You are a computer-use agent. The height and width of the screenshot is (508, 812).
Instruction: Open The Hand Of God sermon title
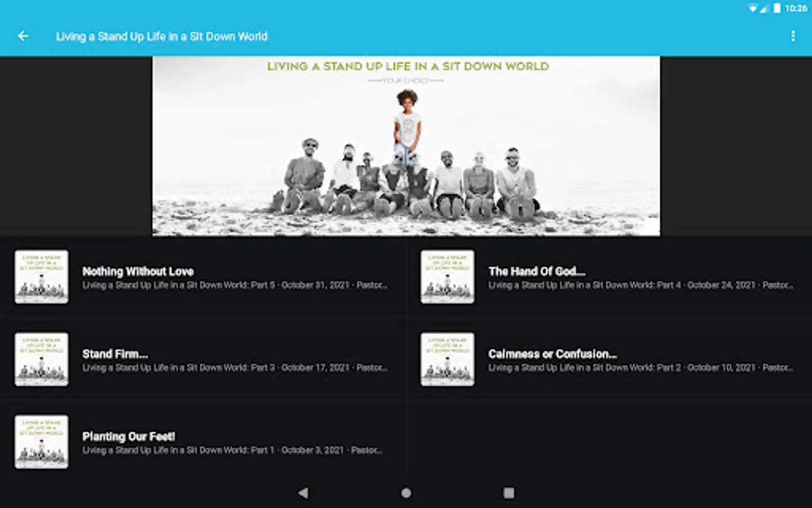pyautogui.click(x=537, y=271)
